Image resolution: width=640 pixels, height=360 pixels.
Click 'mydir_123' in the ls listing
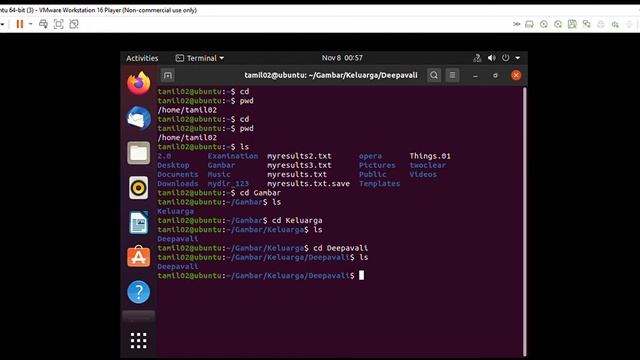pos(228,184)
